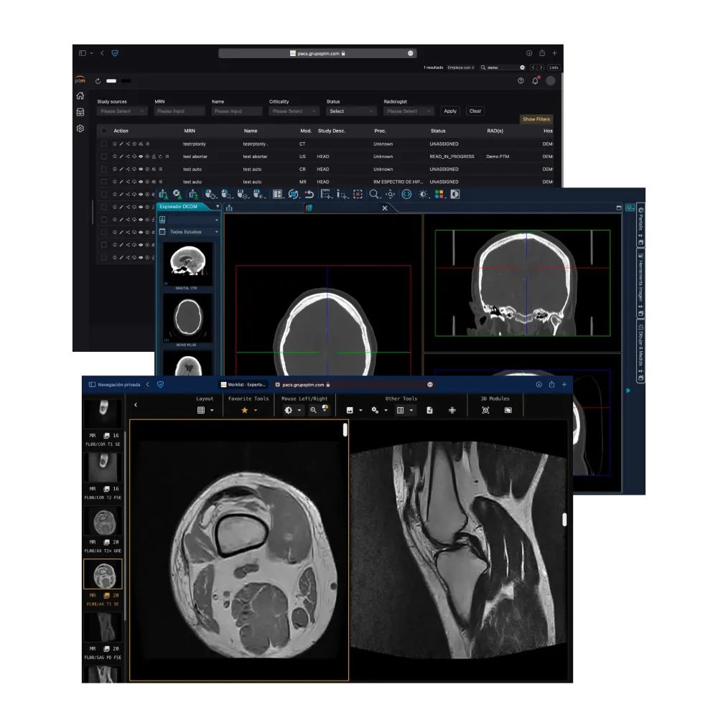Select the zoom tool under Mouse Left/Right
The width and height of the screenshot is (718, 728).
click(x=314, y=410)
